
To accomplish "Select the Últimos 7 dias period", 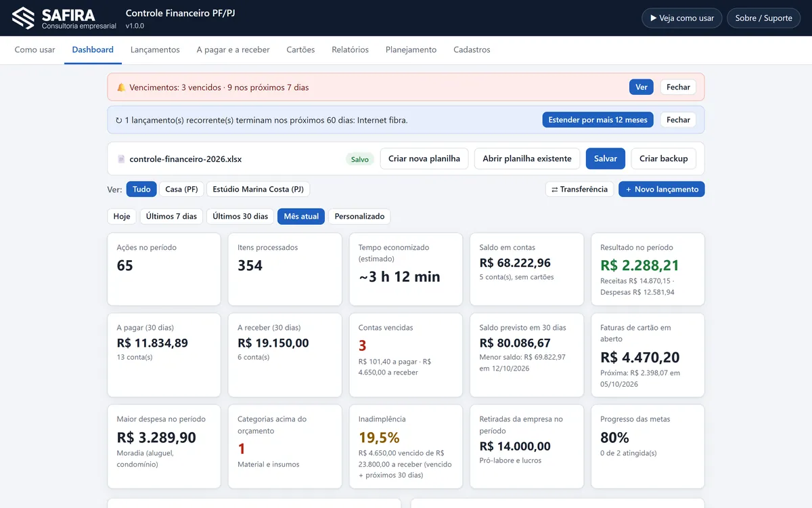I will (171, 216).
